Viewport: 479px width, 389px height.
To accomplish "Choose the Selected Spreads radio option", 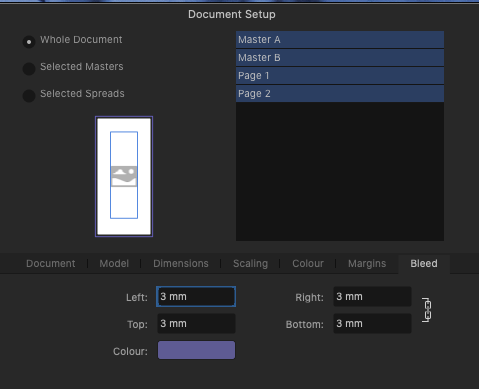I will [x=29, y=96].
